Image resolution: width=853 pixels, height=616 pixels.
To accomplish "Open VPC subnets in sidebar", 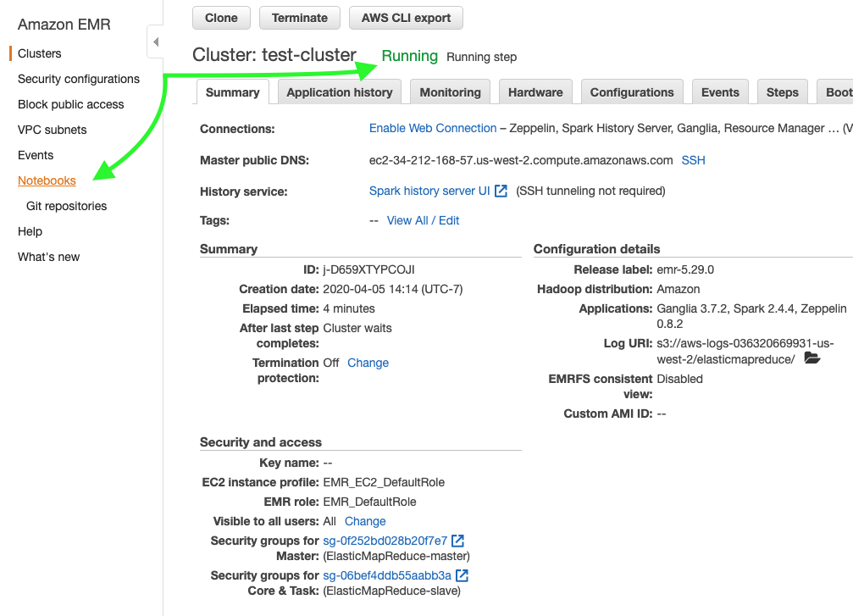I will tap(53, 130).
